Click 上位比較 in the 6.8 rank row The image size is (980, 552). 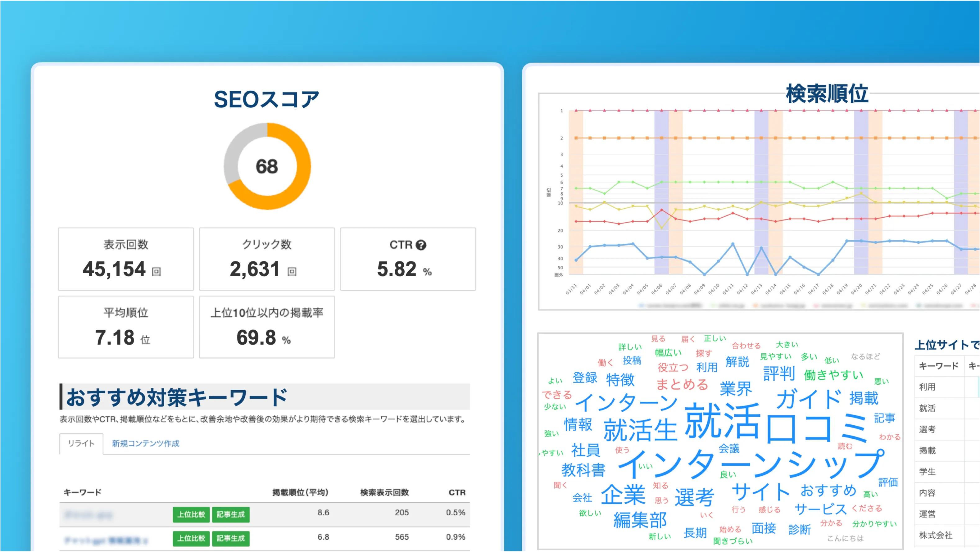[x=191, y=538]
